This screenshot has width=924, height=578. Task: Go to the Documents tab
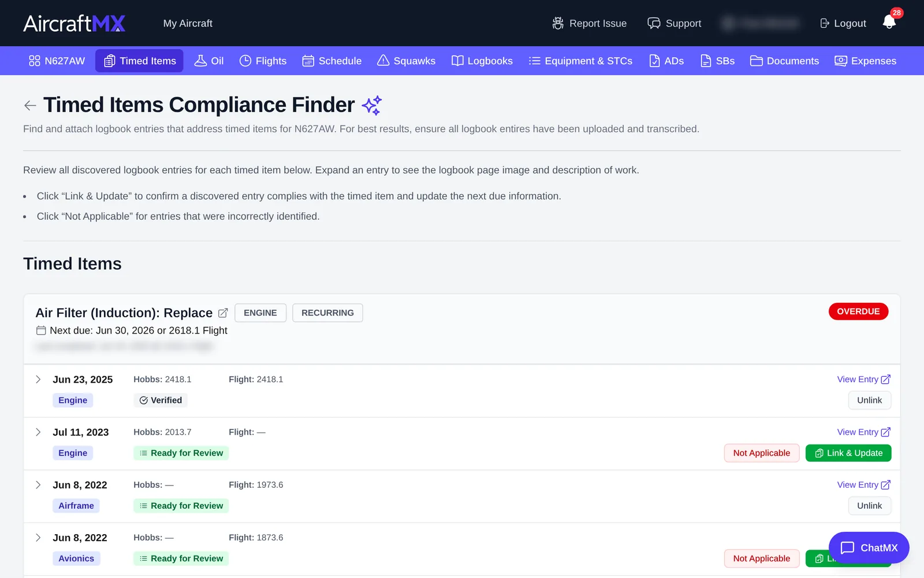[784, 61]
